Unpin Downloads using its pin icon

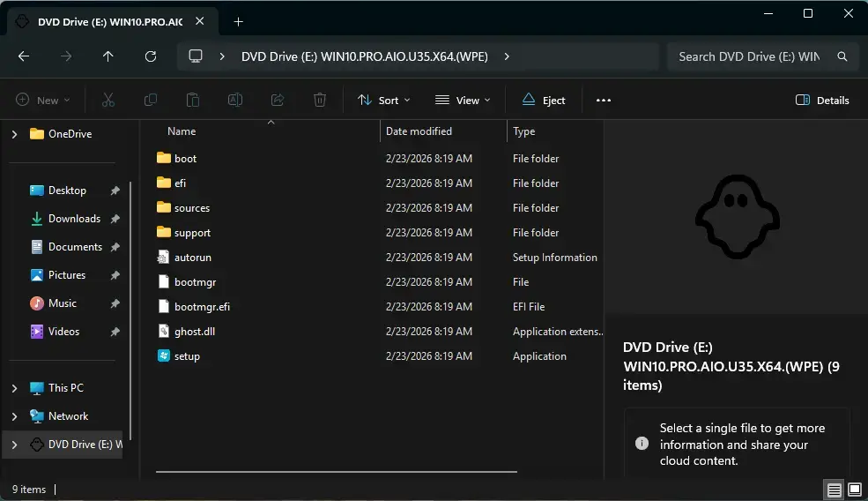point(115,219)
